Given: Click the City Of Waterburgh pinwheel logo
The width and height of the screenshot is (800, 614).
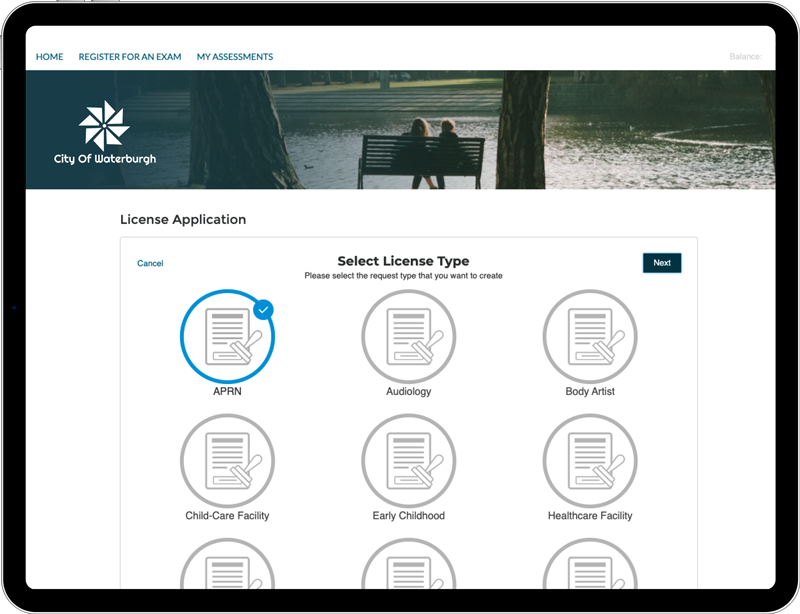Looking at the screenshot, I should (104, 125).
